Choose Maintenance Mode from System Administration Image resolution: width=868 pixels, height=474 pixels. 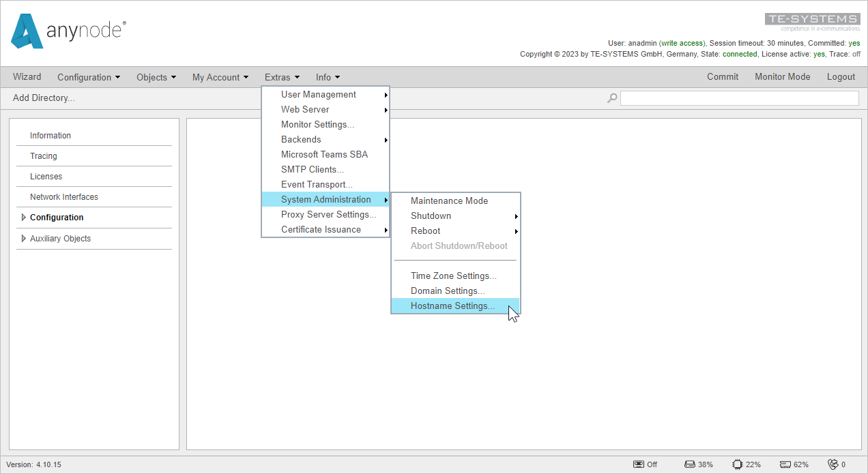[449, 201]
